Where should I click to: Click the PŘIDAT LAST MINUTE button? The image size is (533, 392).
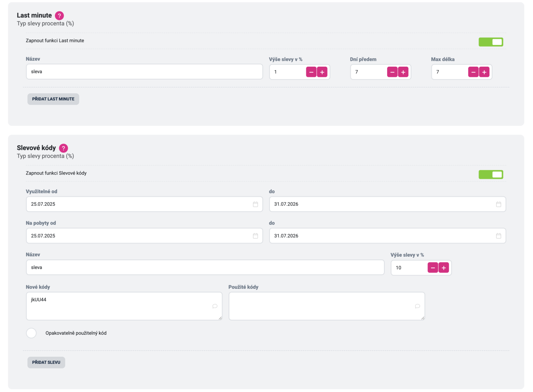click(53, 99)
